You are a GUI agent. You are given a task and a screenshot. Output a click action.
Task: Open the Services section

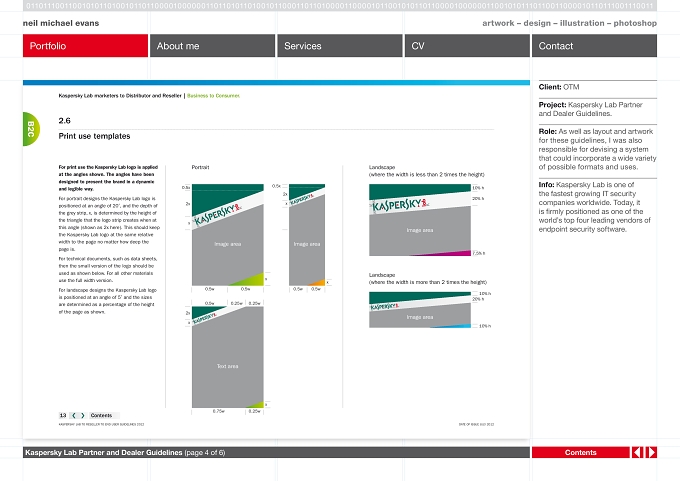pos(340,46)
